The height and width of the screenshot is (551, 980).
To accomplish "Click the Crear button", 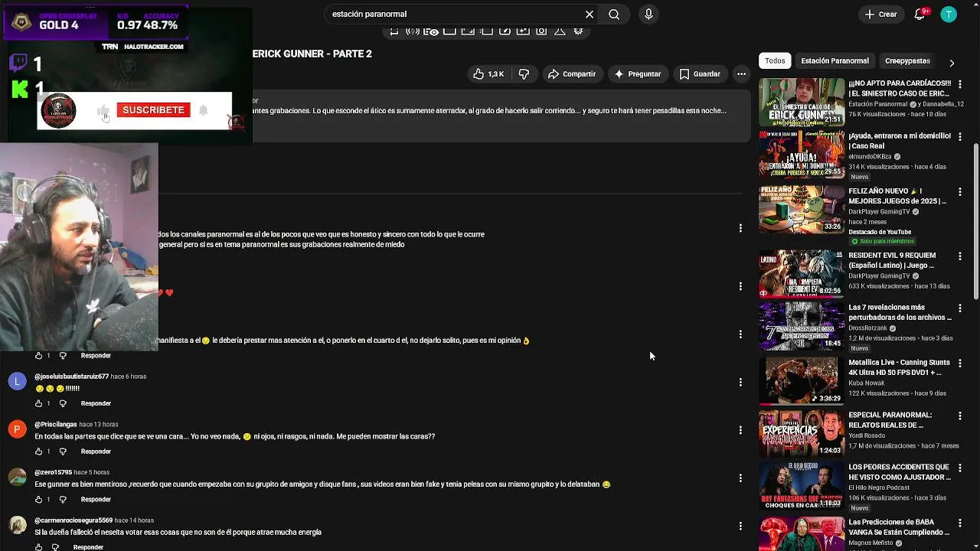I will point(880,14).
